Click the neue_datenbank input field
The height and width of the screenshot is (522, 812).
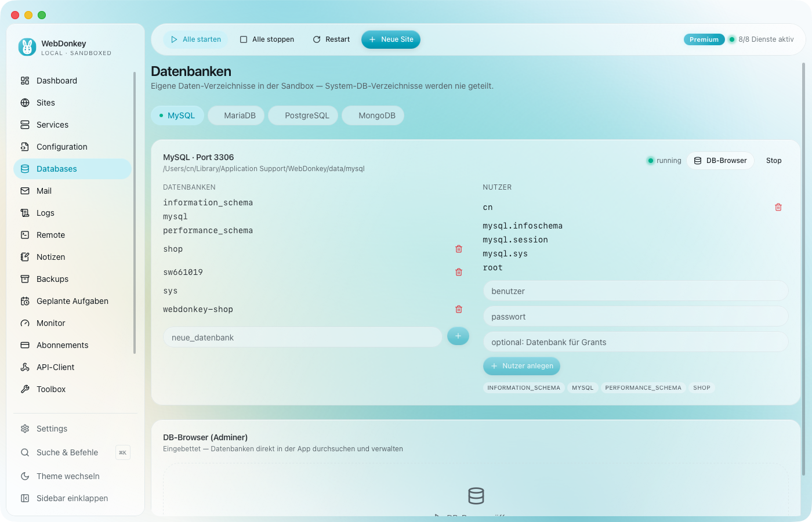pos(303,338)
